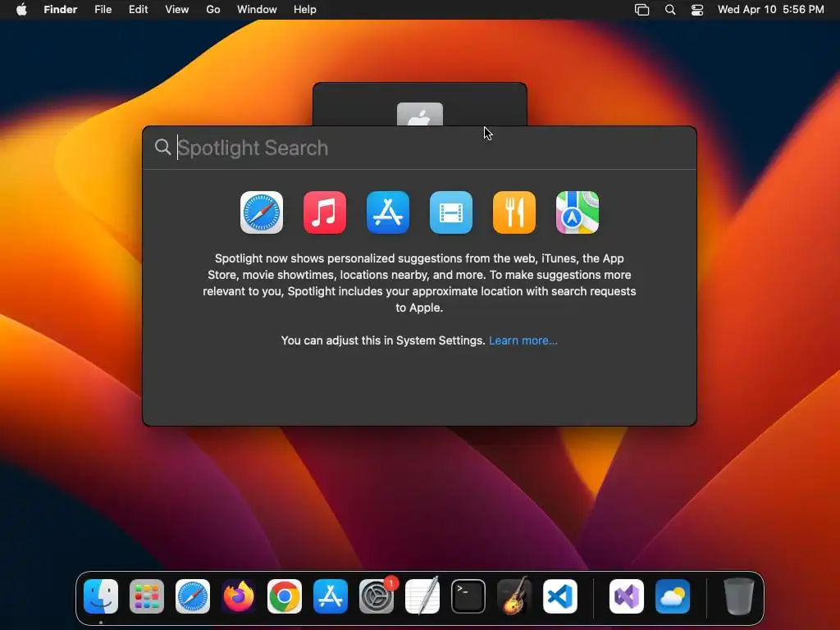Select the App Store icon in Spotlight
The height and width of the screenshot is (630, 840).
pos(388,212)
